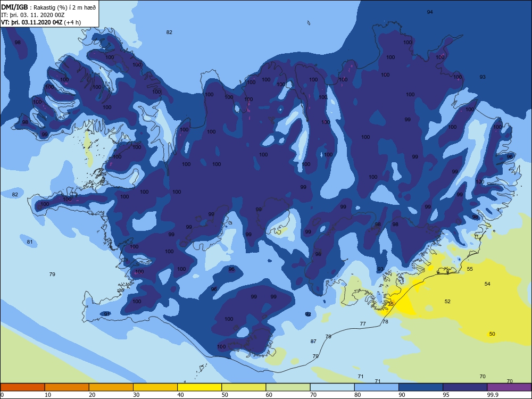Click the 52 humidity value over the sea
This screenshot has width=532, height=399.
click(447, 301)
